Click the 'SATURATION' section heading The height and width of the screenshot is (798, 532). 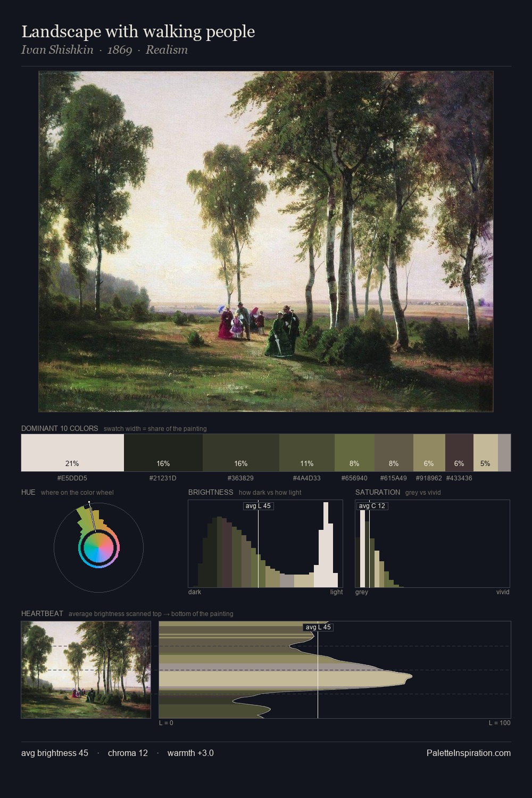click(378, 492)
